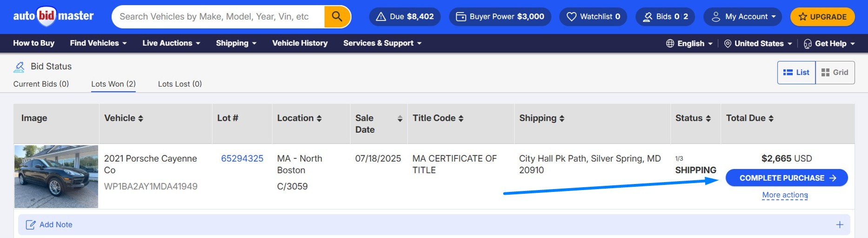Switch to the Lots Lost tab
The height and width of the screenshot is (238, 868).
(x=180, y=84)
